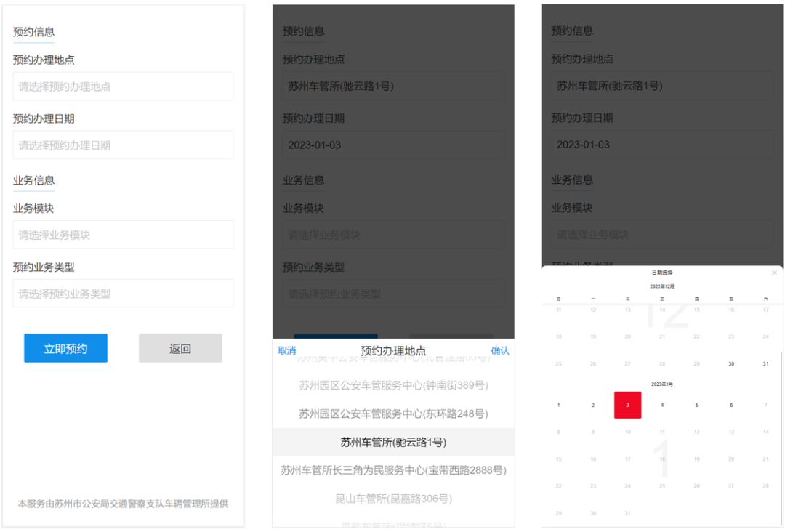The image size is (785, 532).
Task: Confirm location with the 确认 button
Action: [x=500, y=351]
